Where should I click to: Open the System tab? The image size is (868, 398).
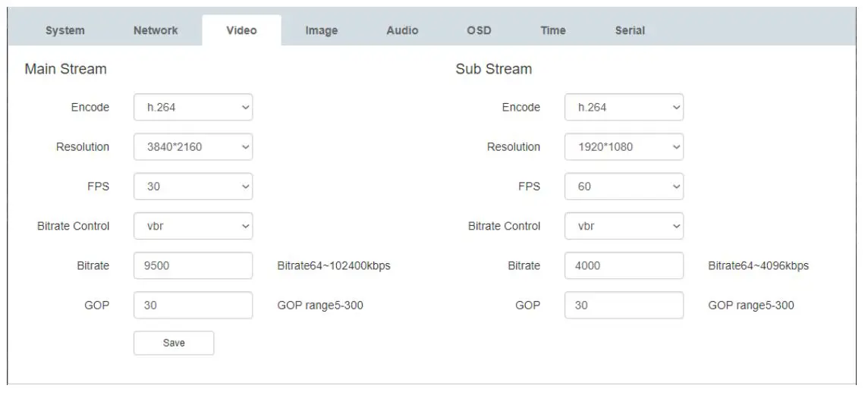tap(65, 31)
